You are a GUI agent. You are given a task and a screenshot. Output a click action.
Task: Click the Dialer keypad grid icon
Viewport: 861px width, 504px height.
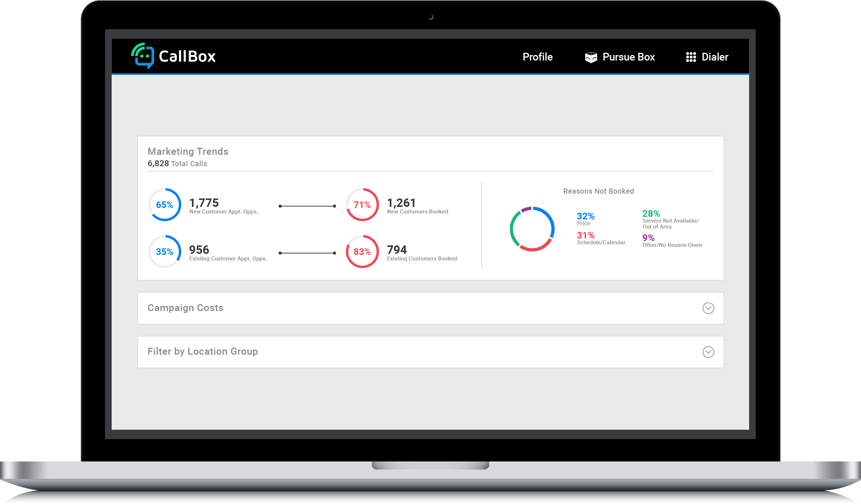pyautogui.click(x=691, y=57)
